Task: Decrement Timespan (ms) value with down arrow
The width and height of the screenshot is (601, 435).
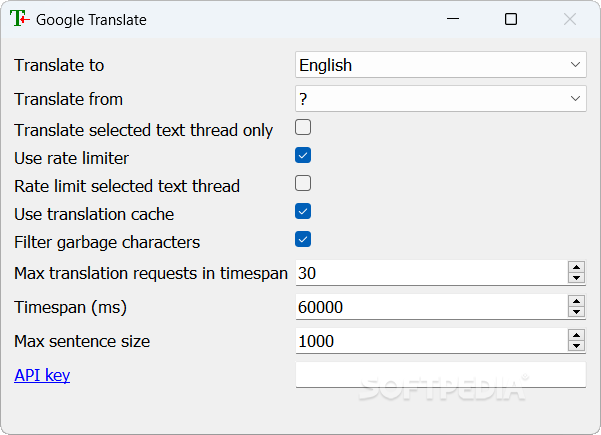Action: click(x=576, y=312)
